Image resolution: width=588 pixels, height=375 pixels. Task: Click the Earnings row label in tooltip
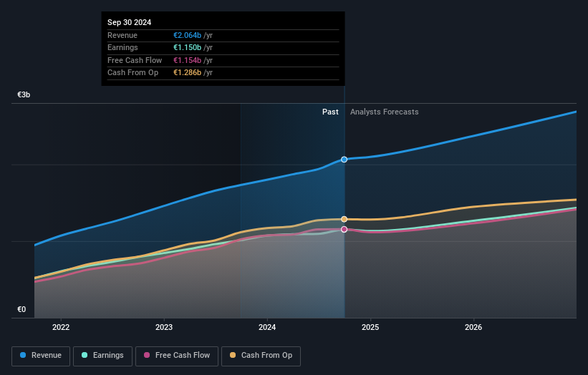point(122,47)
